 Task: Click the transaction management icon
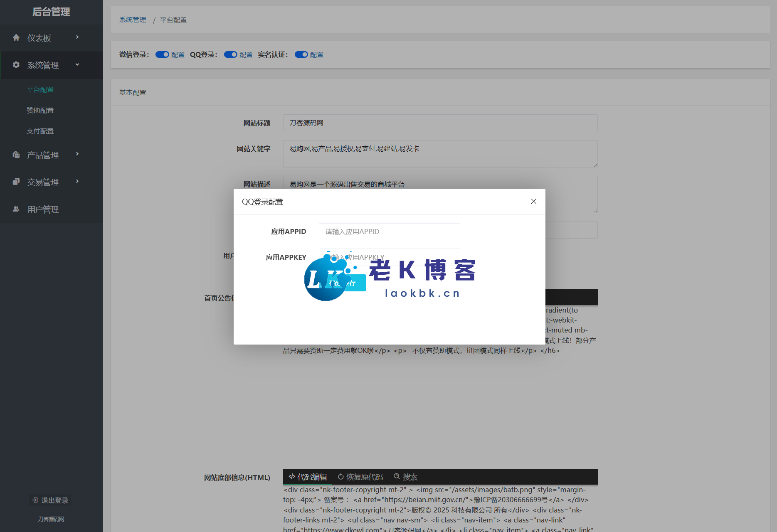16,182
